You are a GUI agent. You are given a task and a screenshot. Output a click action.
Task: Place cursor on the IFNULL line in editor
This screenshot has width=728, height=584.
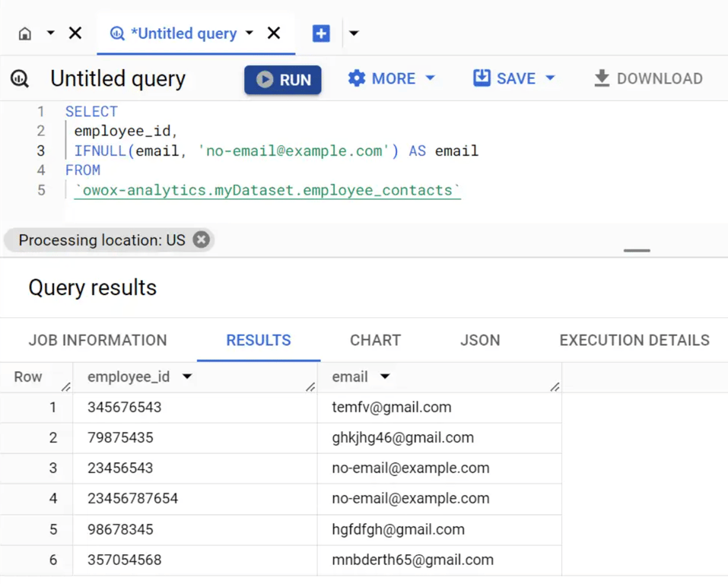click(276, 151)
